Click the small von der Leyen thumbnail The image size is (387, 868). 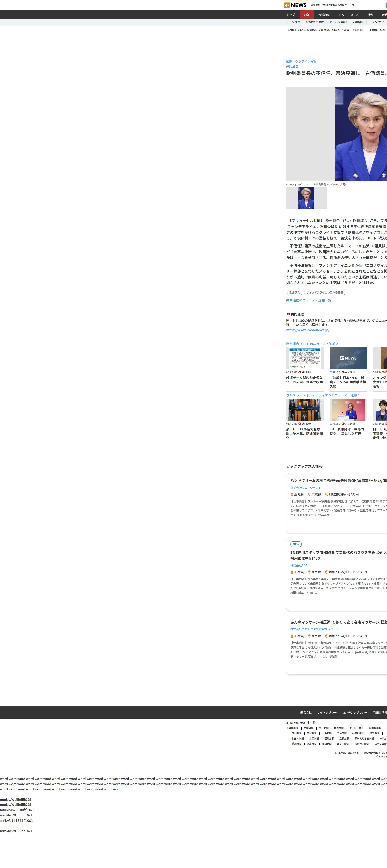tap(306, 198)
